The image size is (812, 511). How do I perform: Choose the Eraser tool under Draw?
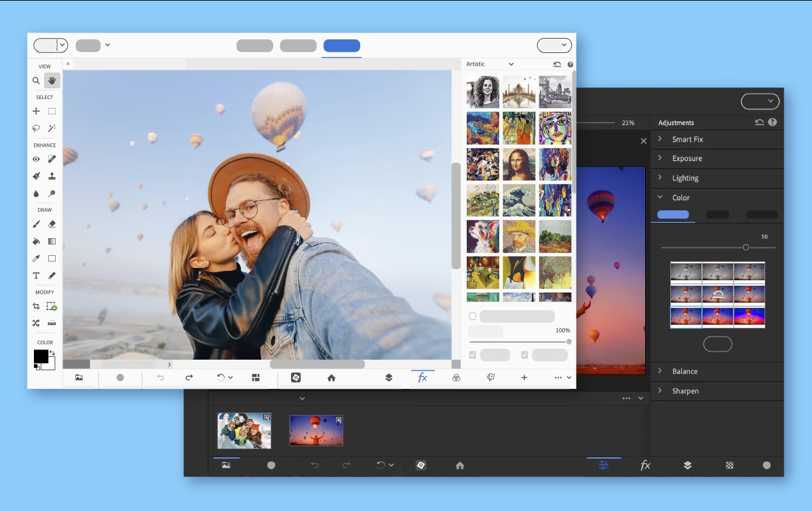coord(52,224)
